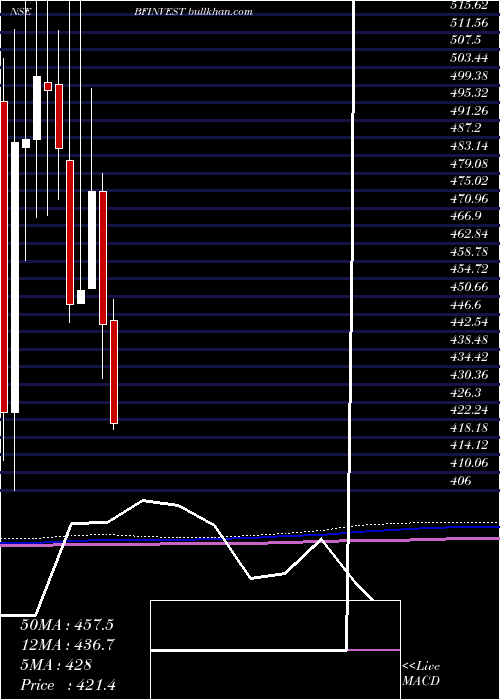Click the 12MA : 436.7 readout
500x700 pixels.
click(67, 644)
